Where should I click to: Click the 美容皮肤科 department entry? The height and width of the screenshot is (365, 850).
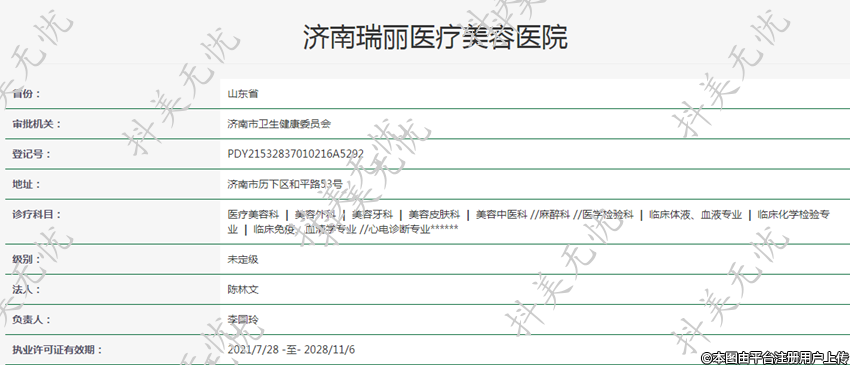click(x=434, y=215)
